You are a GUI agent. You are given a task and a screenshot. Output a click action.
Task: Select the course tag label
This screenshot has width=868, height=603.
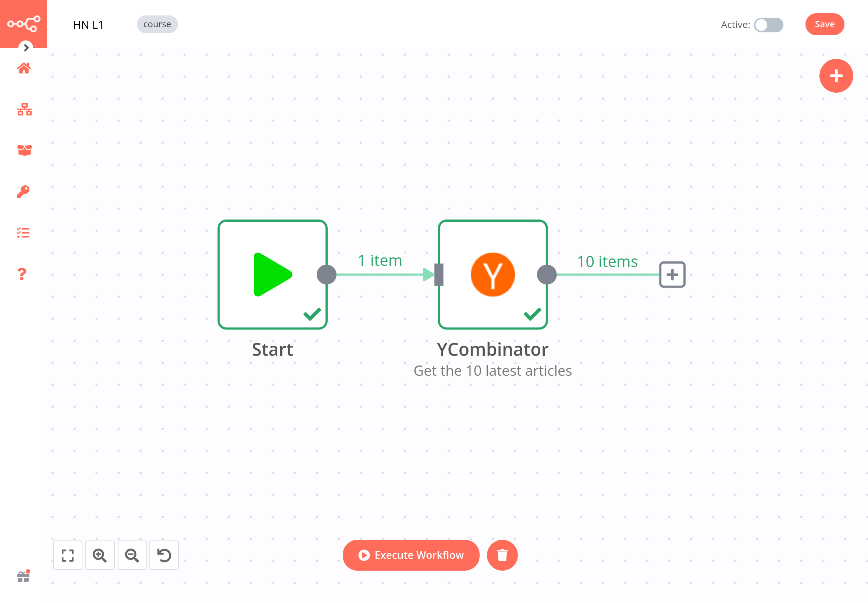pyautogui.click(x=157, y=24)
